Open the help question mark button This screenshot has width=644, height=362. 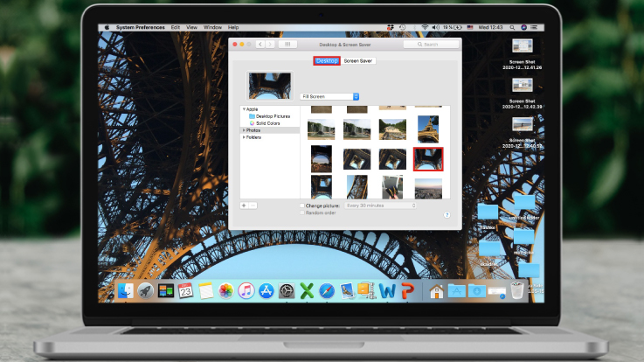[447, 214]
